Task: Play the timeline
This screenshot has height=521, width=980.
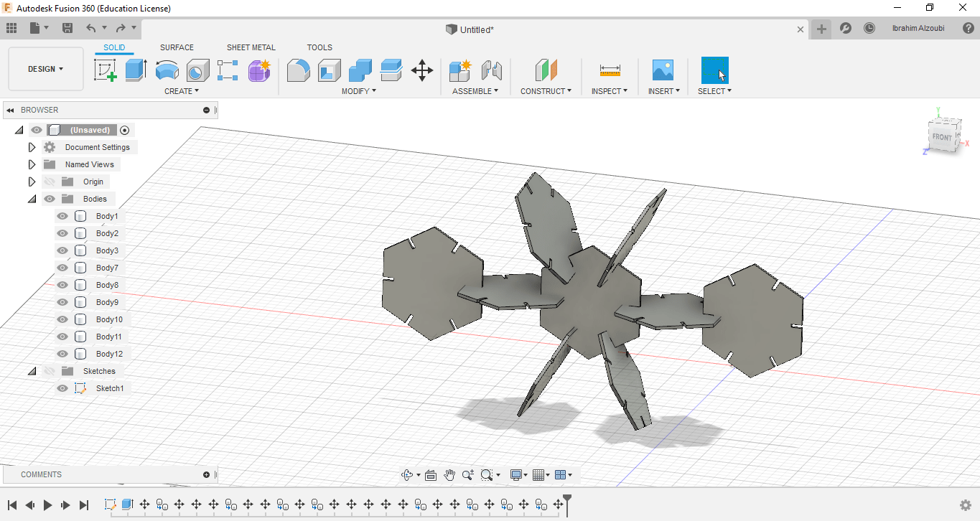Action: pyautogui.click(x=47, y=505)
